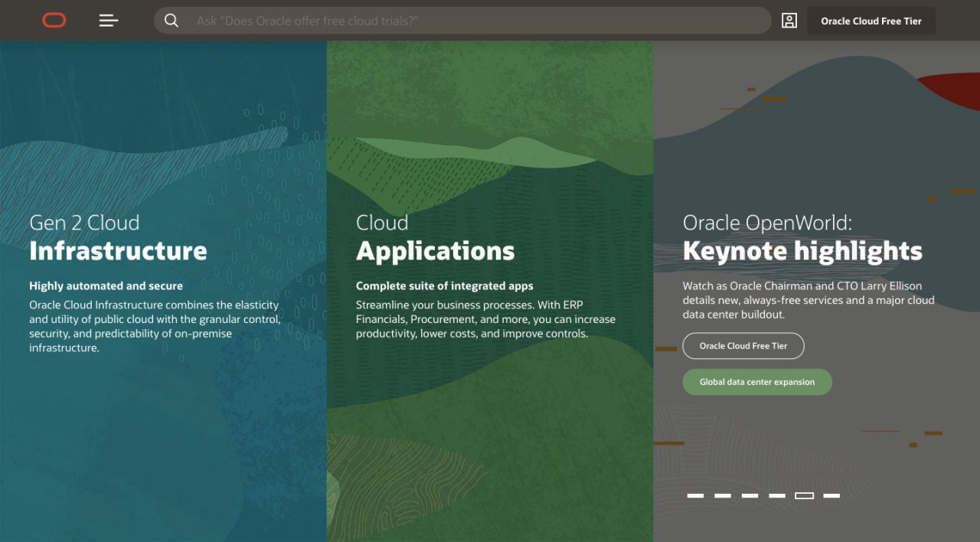The height and width of the screenshot is (542, 980).
Task: Go to second carousel slide indicator
Action: 723,496
